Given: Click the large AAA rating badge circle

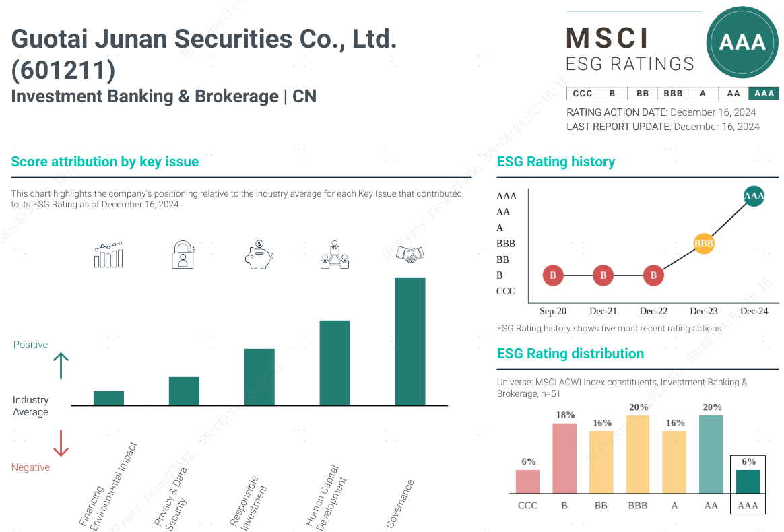Looking at the screenshot, I should pyautogui.click(x=742, y=43).
